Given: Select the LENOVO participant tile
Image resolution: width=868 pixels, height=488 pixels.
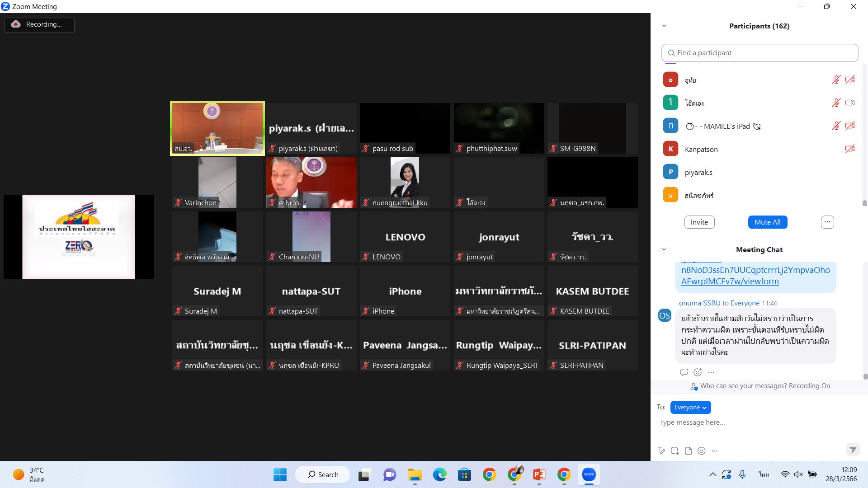Looking at the screenshot, I should tap(405, 237).
